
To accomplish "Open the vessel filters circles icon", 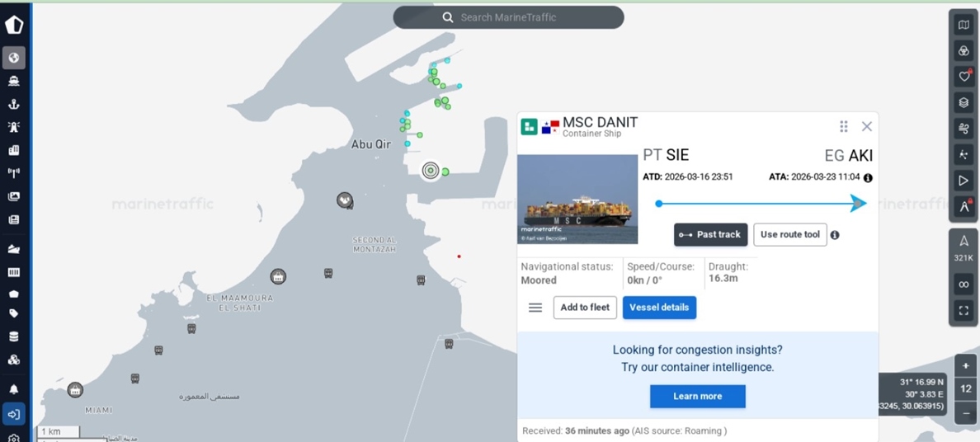I will tap(964, 51).
